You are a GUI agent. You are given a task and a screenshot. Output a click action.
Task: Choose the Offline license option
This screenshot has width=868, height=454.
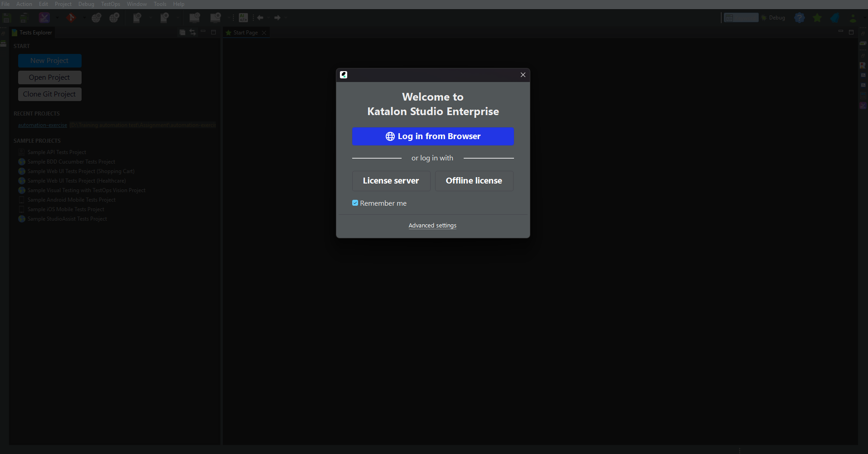coord(474,181)
